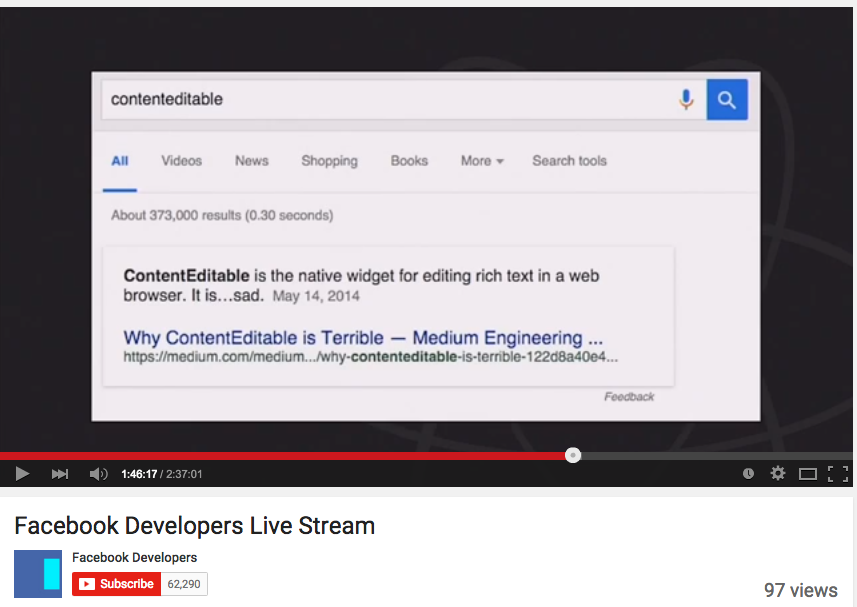Expand the More dropdown

482,161
